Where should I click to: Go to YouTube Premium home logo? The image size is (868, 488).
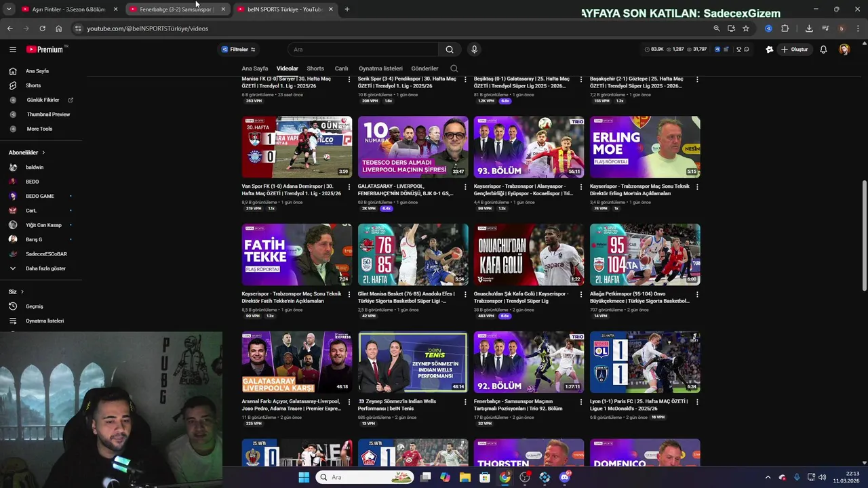click(46, 49)
